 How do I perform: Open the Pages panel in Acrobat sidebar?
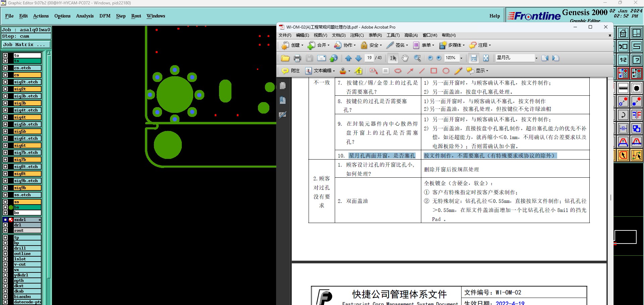283,86
